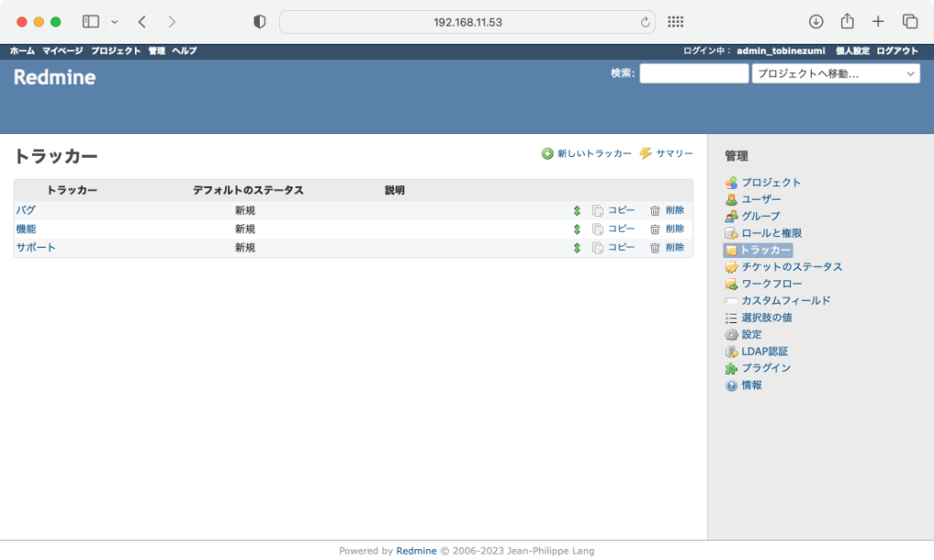The height and width of the screenshot is (560, 934).
Task: Click the デフォルトのステータス column header
Action: (x=248, y=190)
